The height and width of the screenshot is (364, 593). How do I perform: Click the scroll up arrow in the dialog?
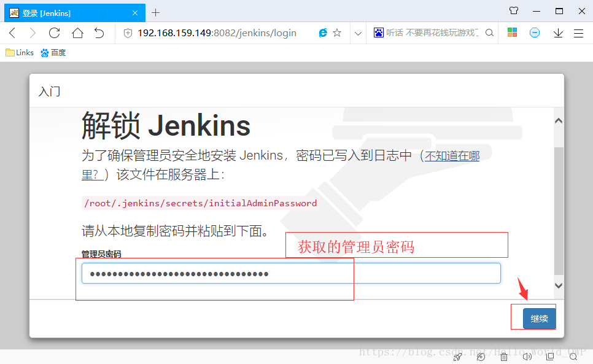click(x=559, y=120)
